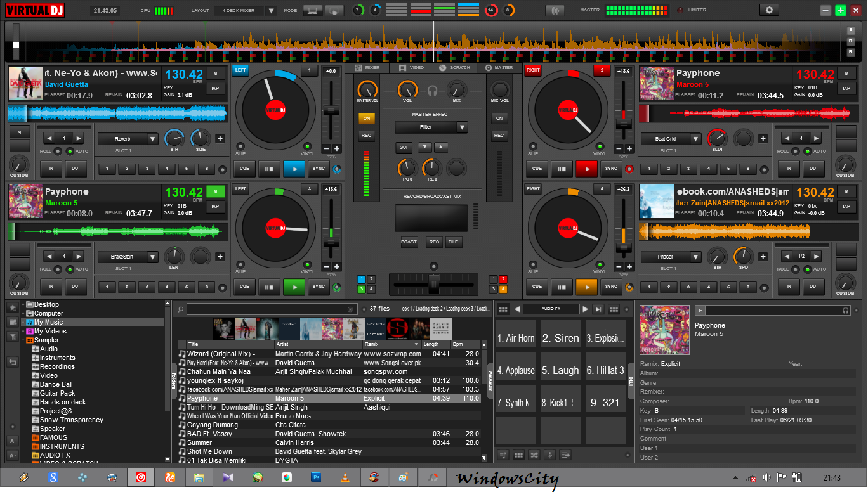The image size is (868, 497).
Task: Toggle the AUTO loop option on deck 1
Action: click(70, 152)
